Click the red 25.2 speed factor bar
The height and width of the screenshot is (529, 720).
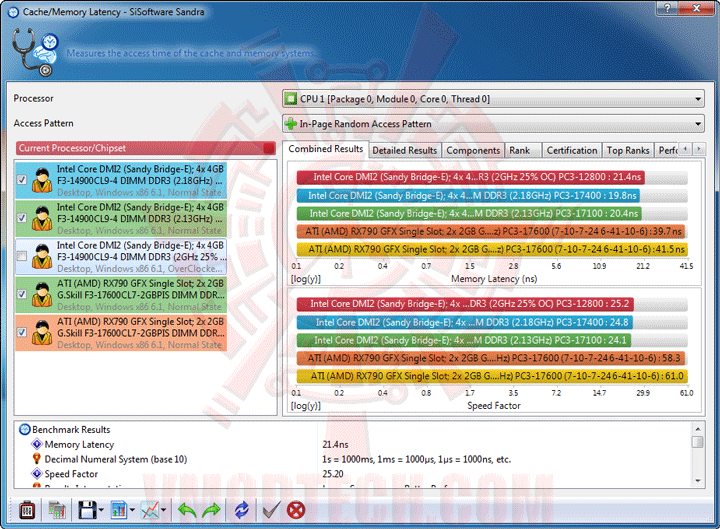point(465,304)
